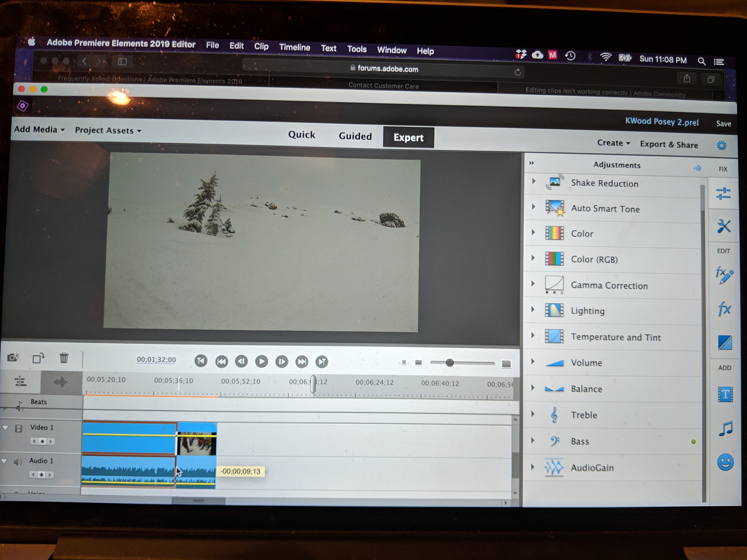
Task: Click the Premiere Elements home icon
Action: point(23,106)
